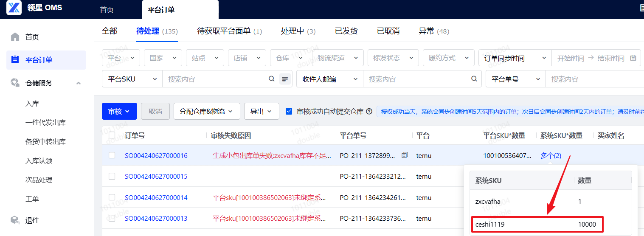Open the 履约方式 filter dropdown
This screenshot has width=644, height=236.
pos(449,58)
